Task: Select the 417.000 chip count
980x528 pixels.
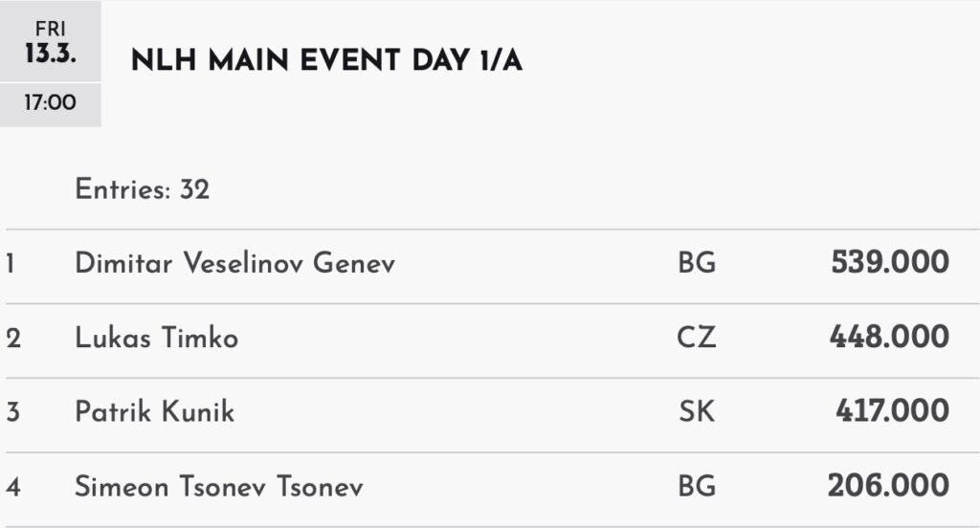Action: point(892,411)
